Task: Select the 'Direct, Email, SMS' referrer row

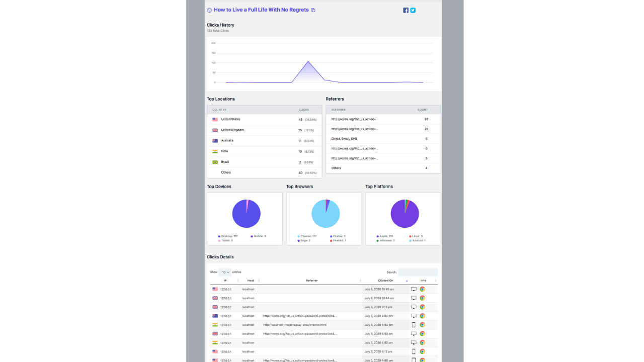Action: coord(383,139)
